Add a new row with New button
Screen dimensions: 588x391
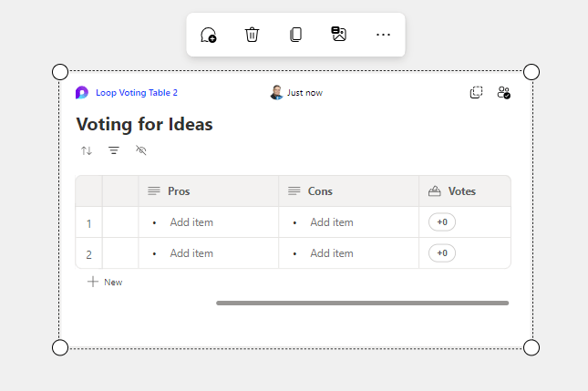coord(105,282)
